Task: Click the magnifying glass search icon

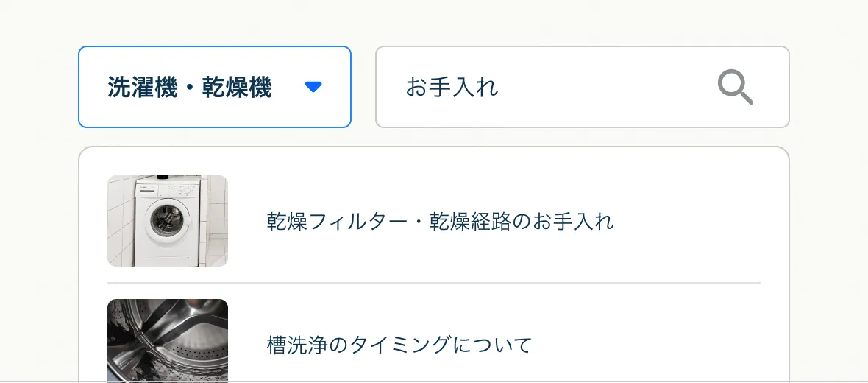Action: click(x=735, y=87)
